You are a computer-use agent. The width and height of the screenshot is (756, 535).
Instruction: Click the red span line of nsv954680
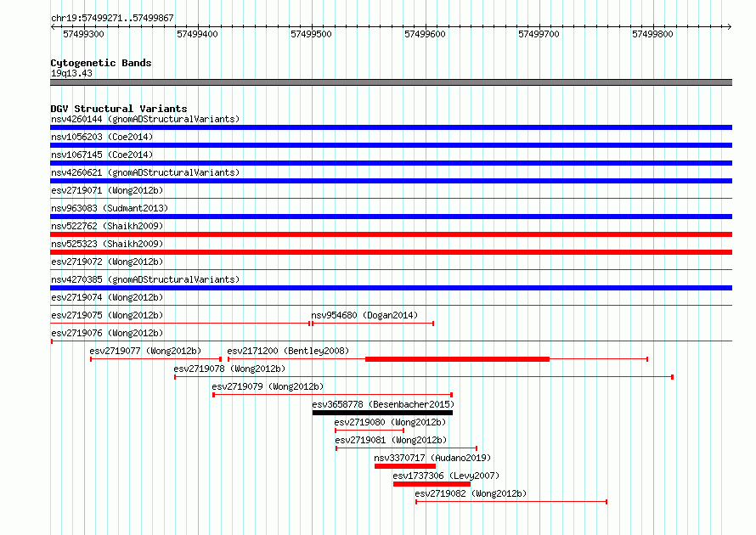tap(373, 324)
